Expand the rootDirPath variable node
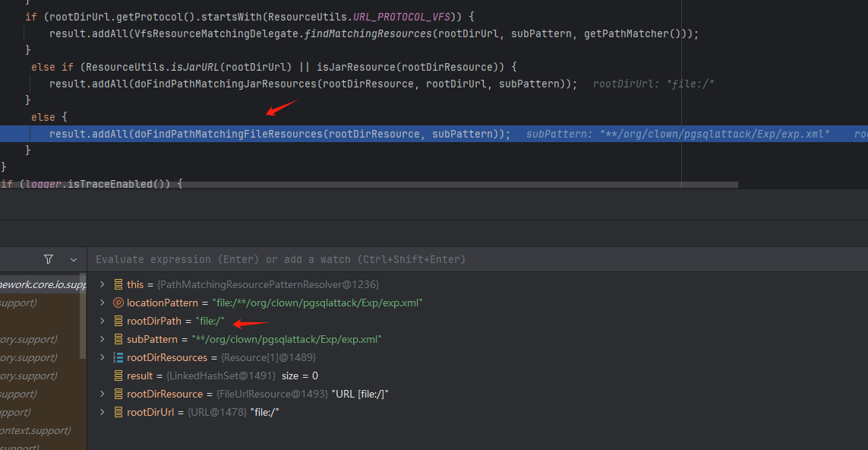The image size is (868, 450). (x=102, y=321)
